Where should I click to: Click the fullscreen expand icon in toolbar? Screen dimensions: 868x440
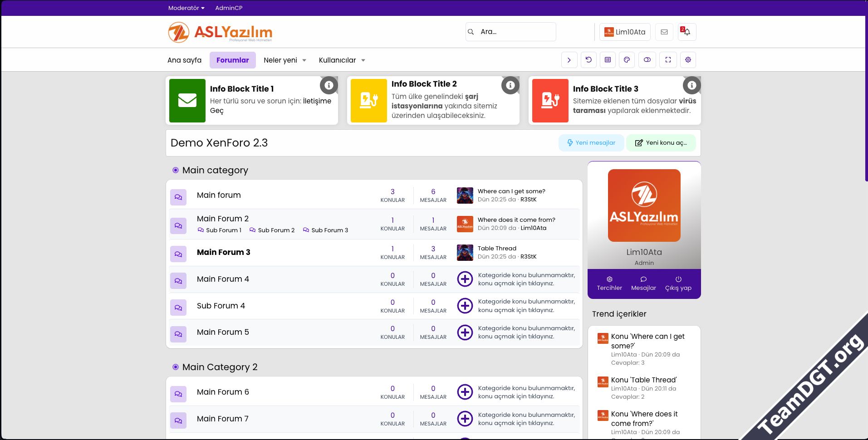(668, 60)
